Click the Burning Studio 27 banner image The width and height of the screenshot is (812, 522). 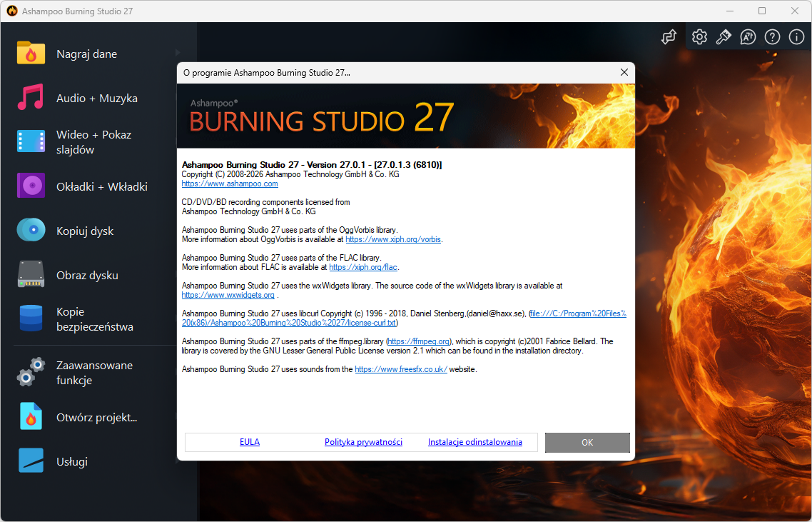point(406,116)
